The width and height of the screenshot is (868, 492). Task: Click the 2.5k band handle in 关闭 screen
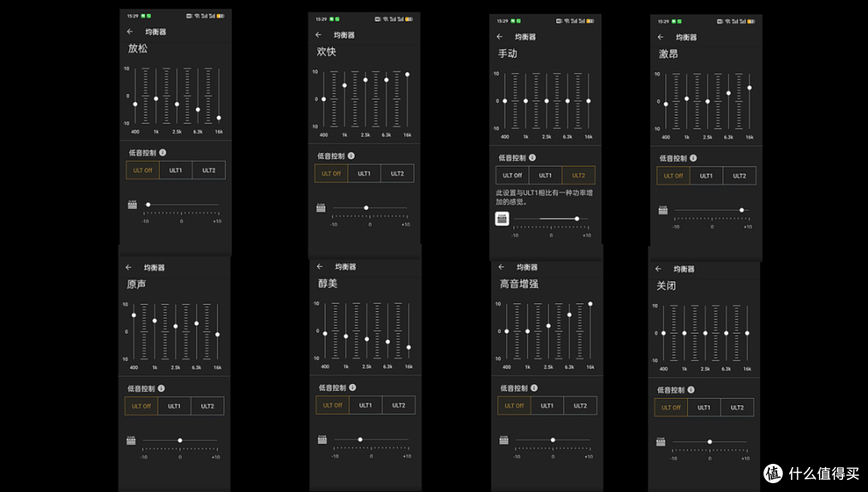pyautogui.click(x=706, y=333)
